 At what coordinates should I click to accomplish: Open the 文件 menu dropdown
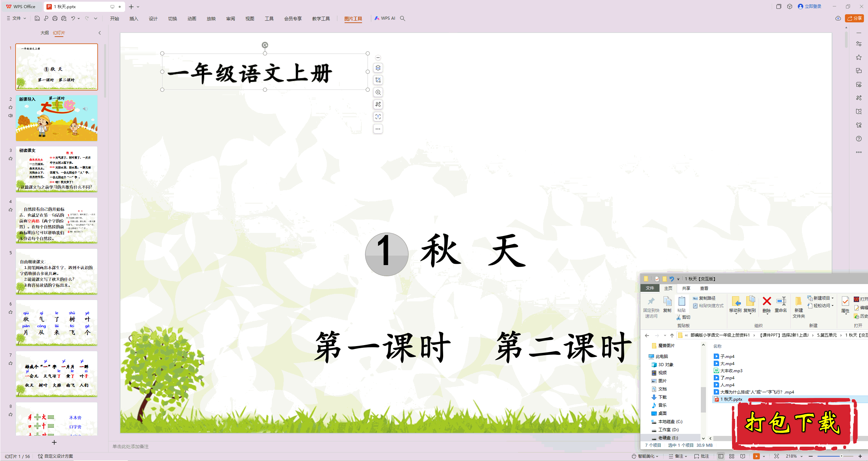[x=16, y=18]
